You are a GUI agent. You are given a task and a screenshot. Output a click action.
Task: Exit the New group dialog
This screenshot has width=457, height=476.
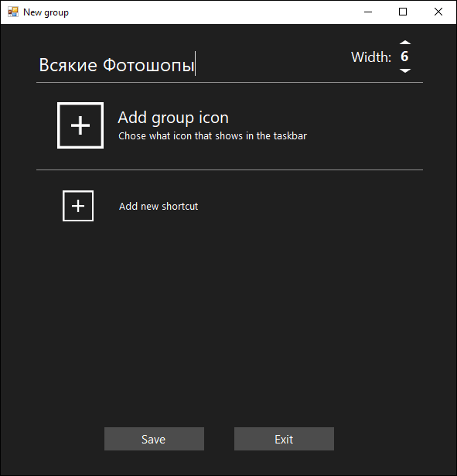[x=284, y=439]
